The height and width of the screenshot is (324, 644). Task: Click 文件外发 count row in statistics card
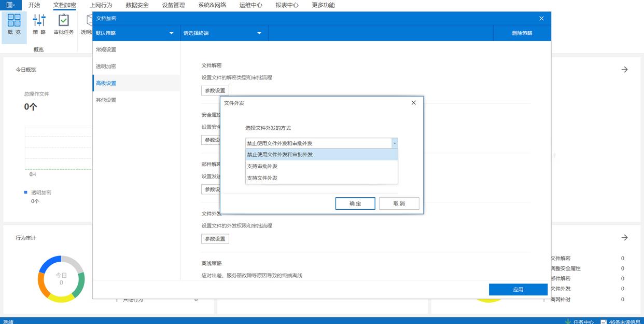(x=587, y=289)
